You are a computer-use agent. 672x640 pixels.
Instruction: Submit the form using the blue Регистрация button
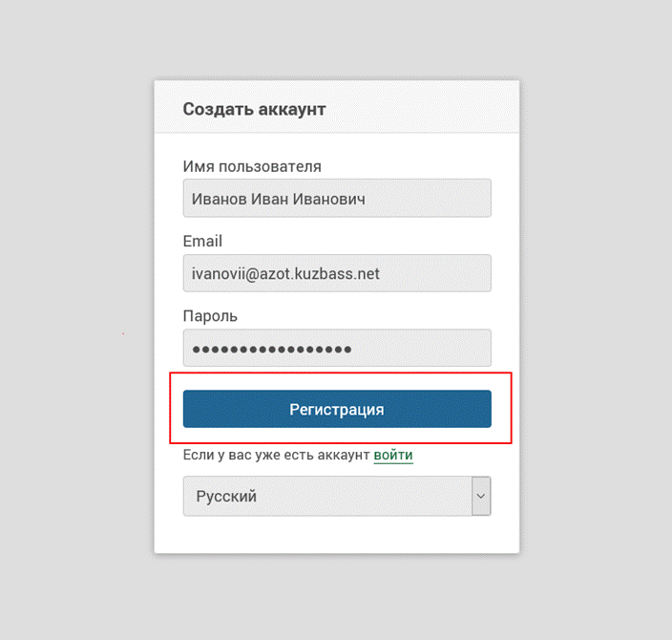337,409
